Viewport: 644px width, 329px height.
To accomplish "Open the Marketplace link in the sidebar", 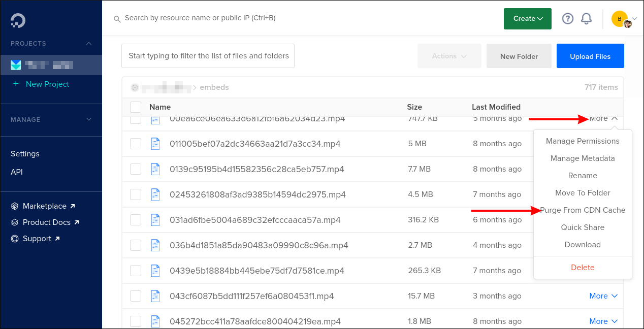I will [45, 206].
